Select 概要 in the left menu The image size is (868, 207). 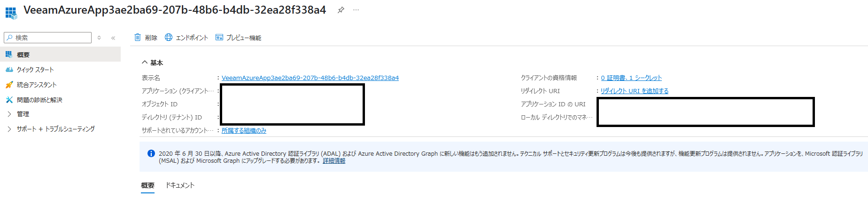point(60,55)
